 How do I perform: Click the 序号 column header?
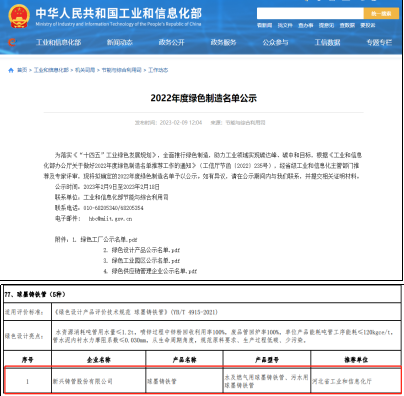pos(27,360)
